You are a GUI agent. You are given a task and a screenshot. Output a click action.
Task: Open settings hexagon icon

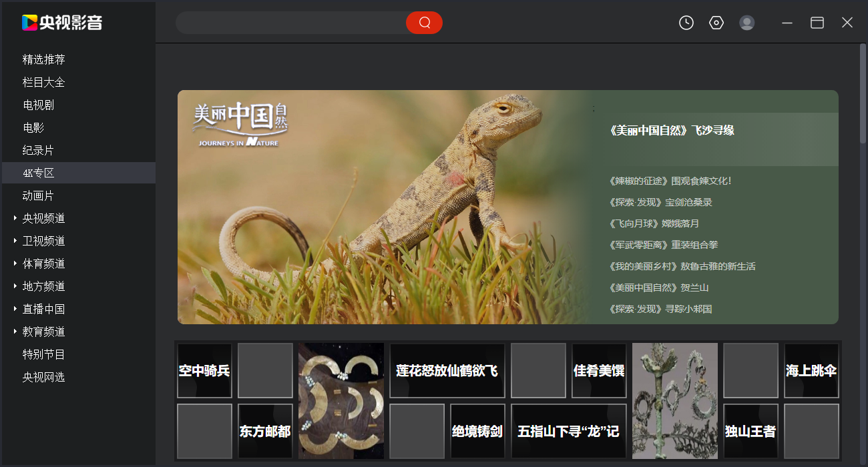pos(716,23)
